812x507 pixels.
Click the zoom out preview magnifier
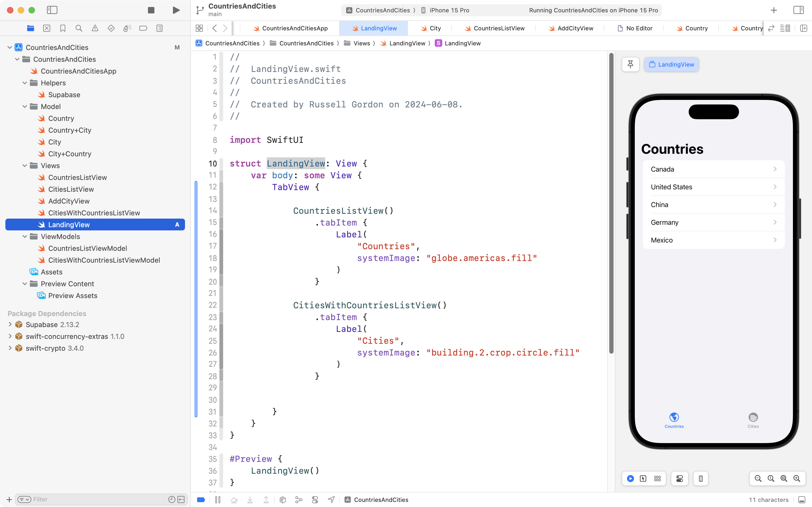click(758, 479)
